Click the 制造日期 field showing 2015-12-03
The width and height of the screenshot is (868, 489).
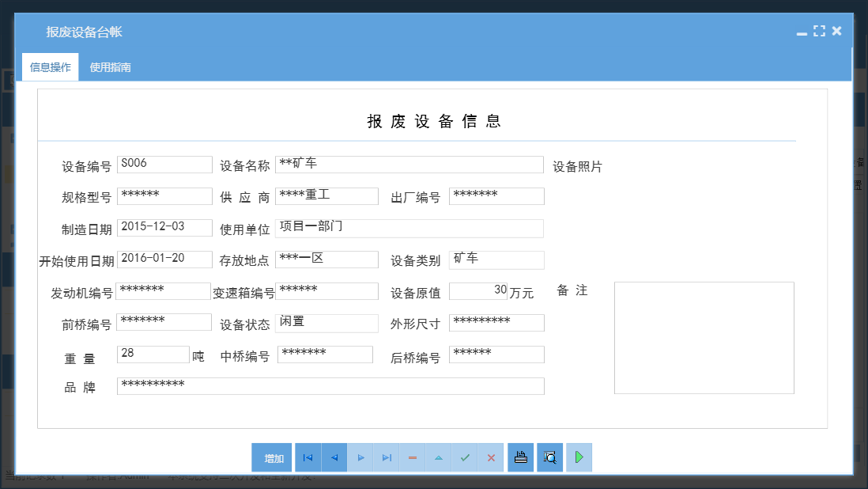[x=164, y=227]
